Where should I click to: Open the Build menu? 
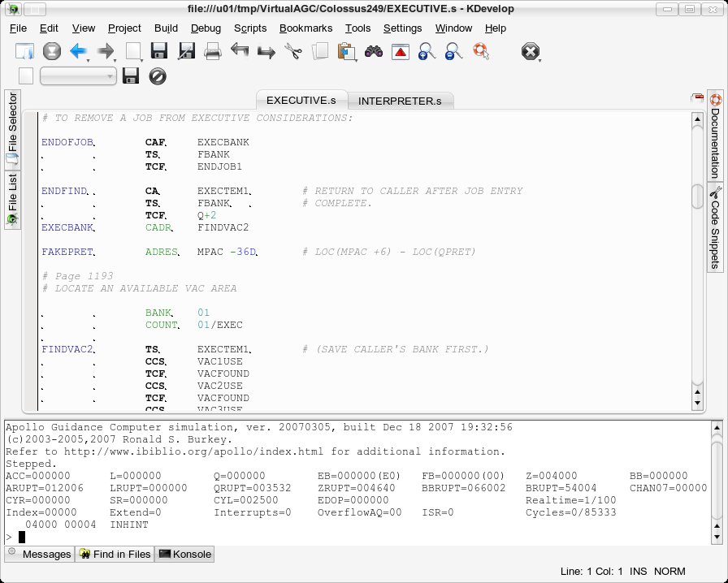pos(166,28)
